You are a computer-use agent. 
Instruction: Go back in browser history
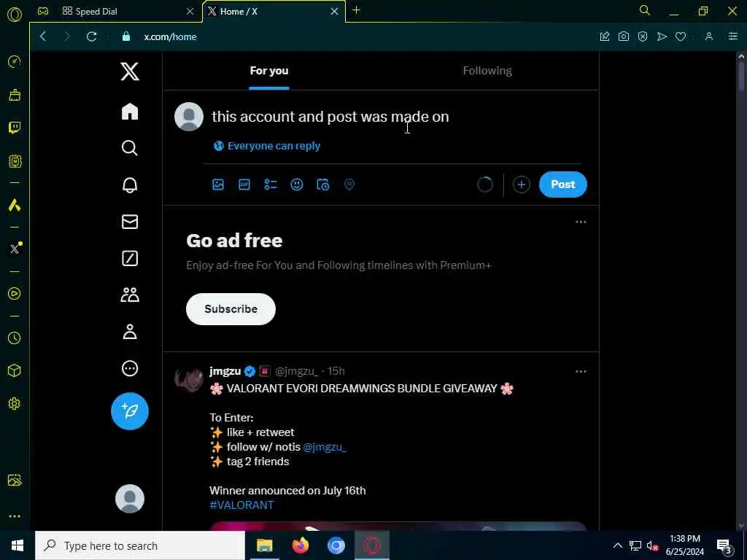coord(43,36)
